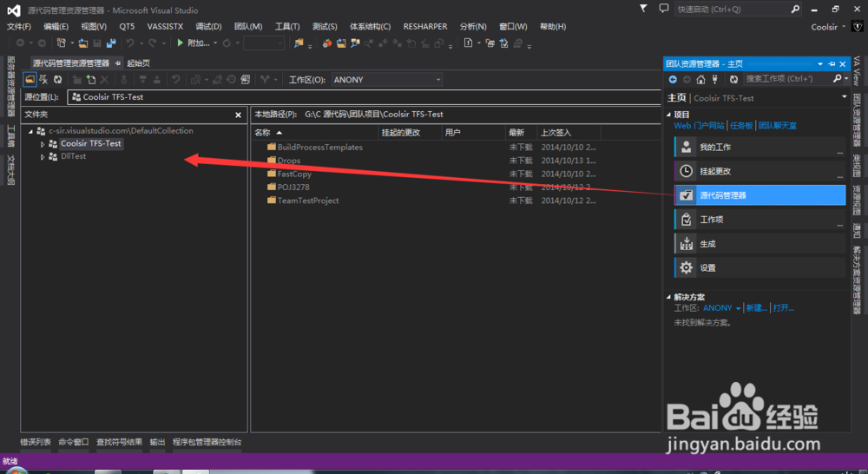Open Team Explorer page title dropdown arrow
868x474 pixels.
(x=845, y=97)
